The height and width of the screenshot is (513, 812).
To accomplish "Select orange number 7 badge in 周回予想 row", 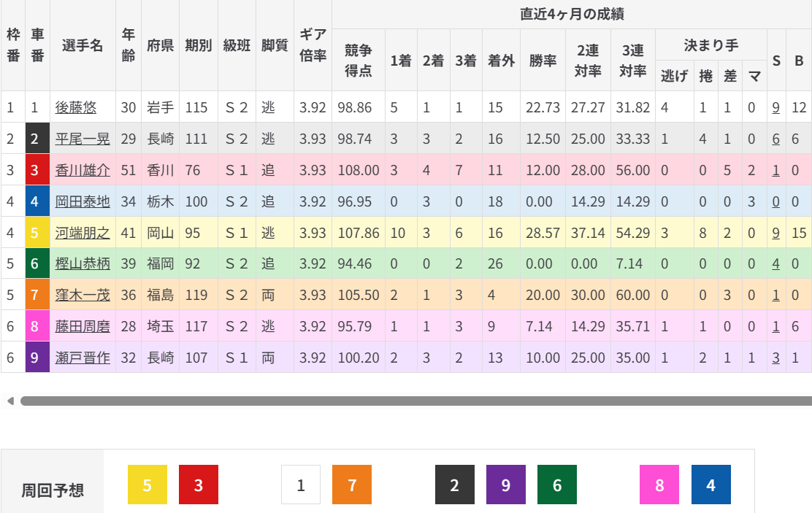I will click(x=352, y=485).
